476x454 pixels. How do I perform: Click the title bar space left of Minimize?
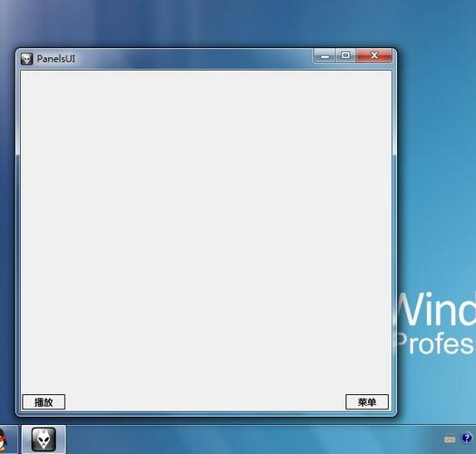(194, 58)
